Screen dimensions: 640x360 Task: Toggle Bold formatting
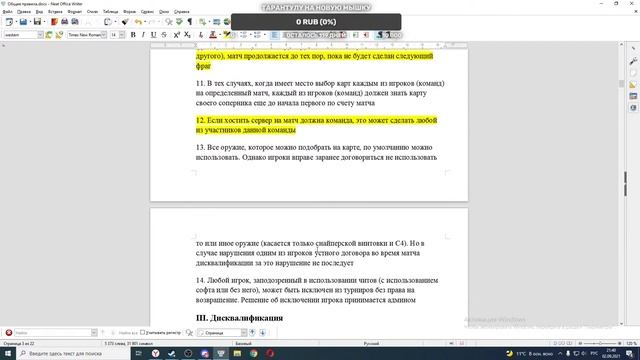point(133,35)
